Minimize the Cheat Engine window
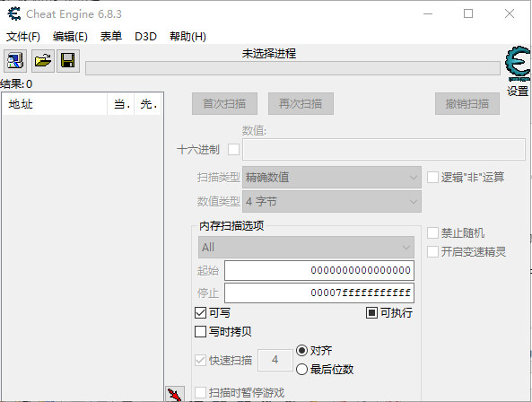This screenshot has height=402, width=532. pos(428,13)
